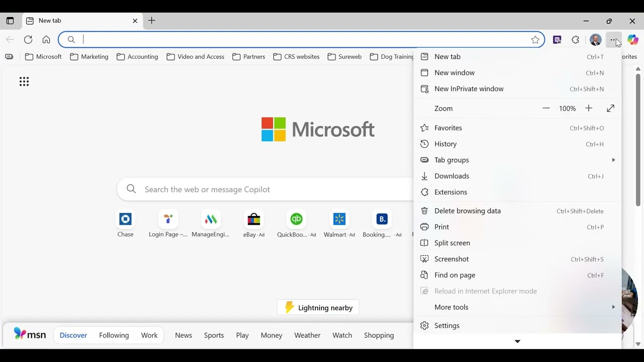Open Favorites from the menu

pos(517,128)
